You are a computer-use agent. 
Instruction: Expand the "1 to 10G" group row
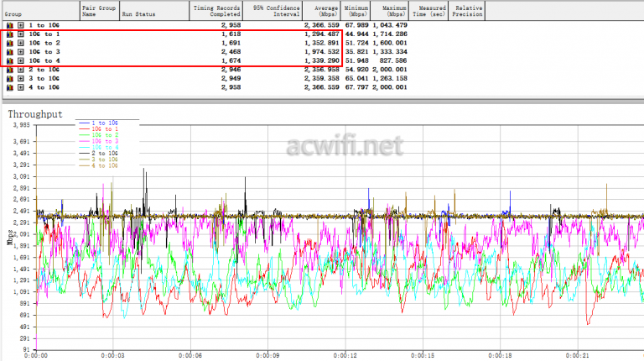[x=20, y=27]
